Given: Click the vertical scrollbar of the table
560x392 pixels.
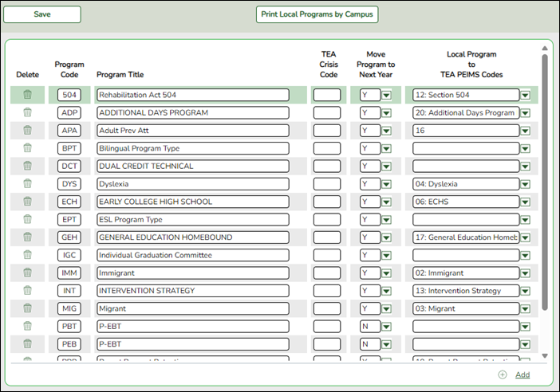Looking at the screenshot, I should point(545,183).
